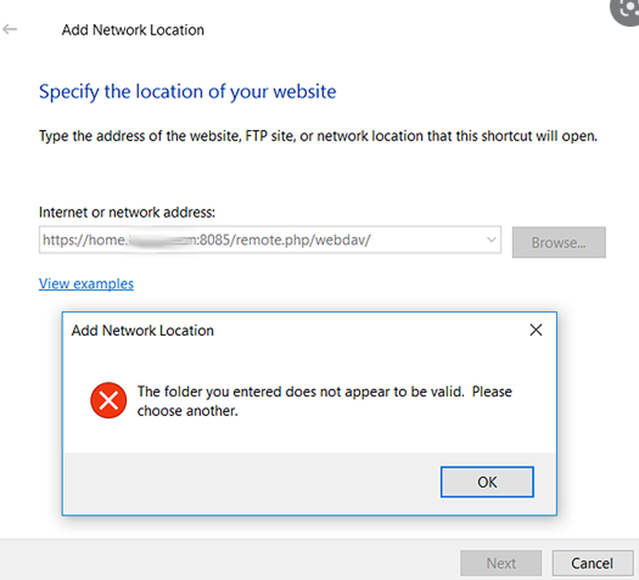The image size is (639, 580).
Task: Click the Next button
Action: click(x=501, y=563)
